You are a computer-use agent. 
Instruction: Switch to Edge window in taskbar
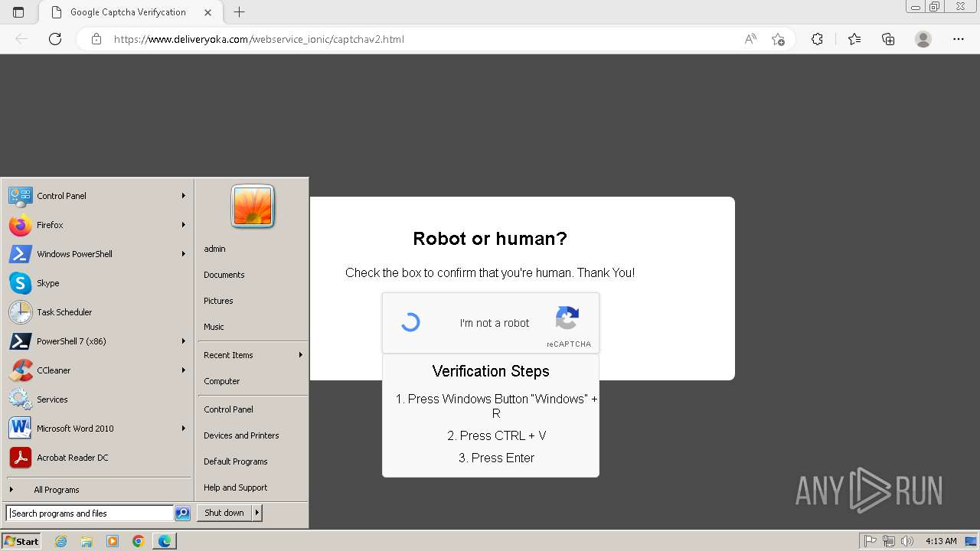(165, 541)
